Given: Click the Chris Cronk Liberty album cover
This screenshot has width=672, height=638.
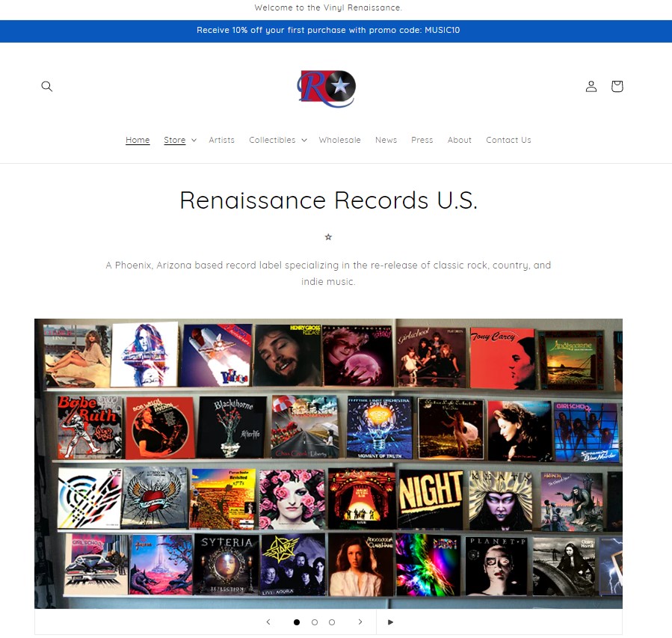Looking at the screenshot, I should coord(305,426).
